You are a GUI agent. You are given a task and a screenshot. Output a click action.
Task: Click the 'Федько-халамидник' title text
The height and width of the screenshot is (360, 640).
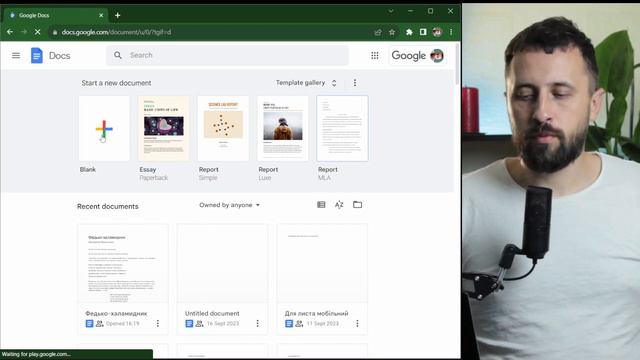pyautogui.click(x=116, y=313)
